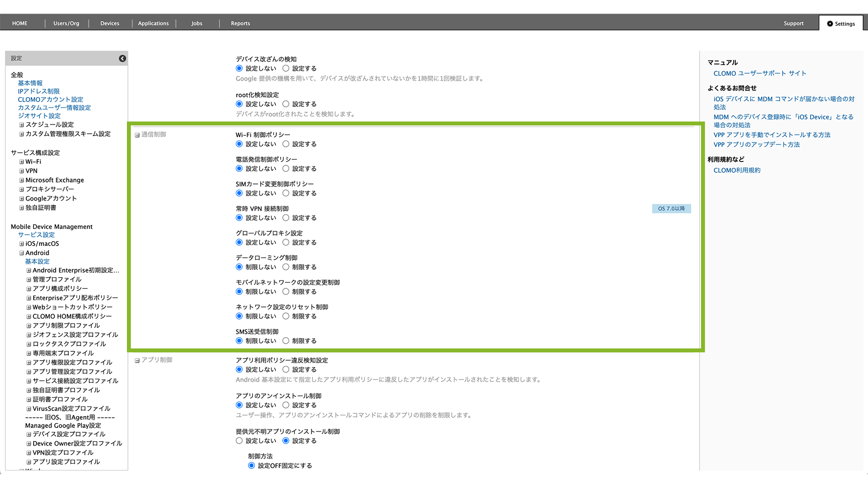Expand the iOS/macOS tree node icon

coord(21,244)
